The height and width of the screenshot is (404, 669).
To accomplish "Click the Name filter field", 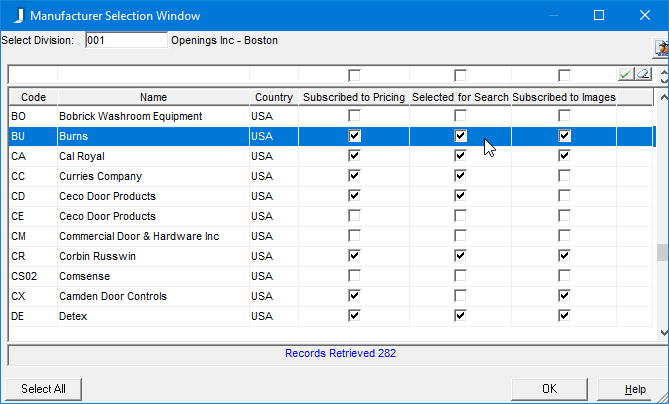I will 154,75.
